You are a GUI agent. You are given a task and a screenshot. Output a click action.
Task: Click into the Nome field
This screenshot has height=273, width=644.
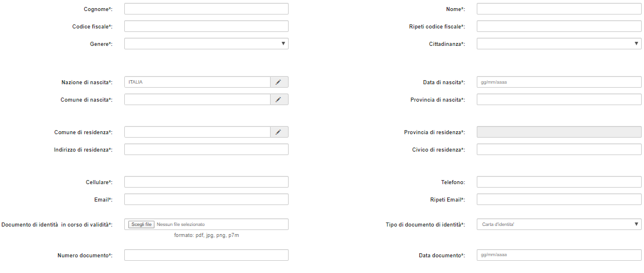point(559,9)
